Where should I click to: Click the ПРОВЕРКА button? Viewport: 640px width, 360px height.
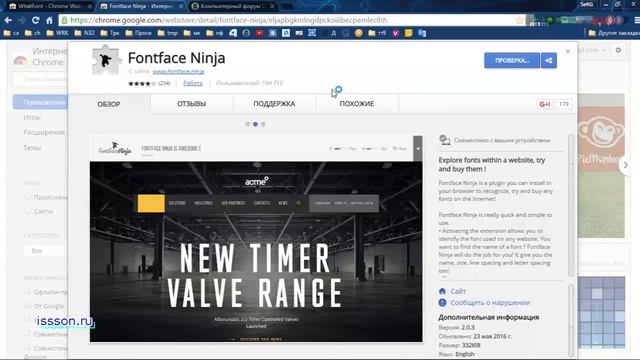click(512, 60)
